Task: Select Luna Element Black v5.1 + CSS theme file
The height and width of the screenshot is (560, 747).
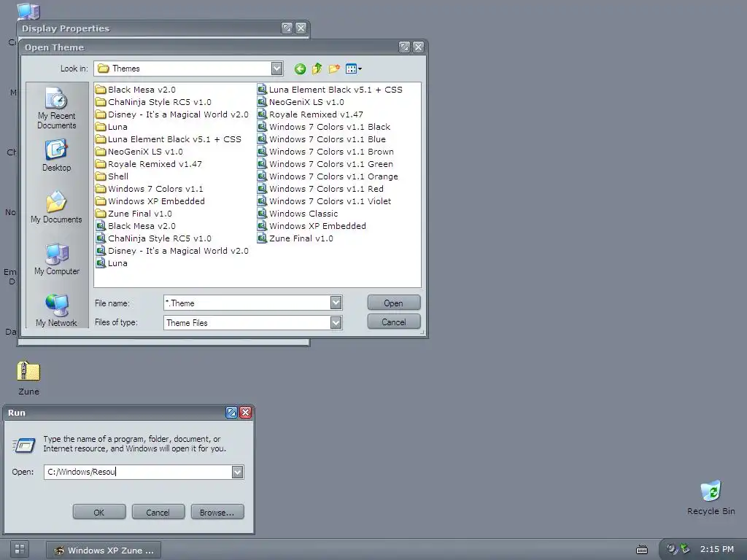Action: tap(330, 90)
